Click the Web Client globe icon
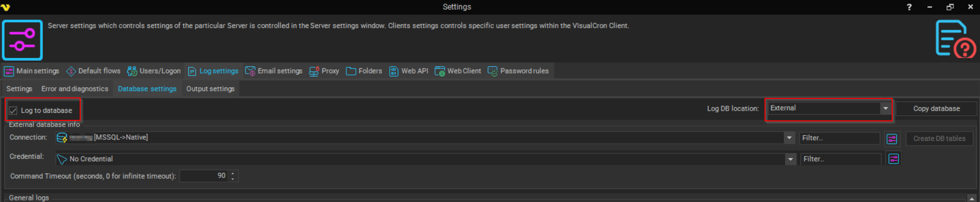The image size is (980, 202). pyautogui.click(x=440, y=71)
